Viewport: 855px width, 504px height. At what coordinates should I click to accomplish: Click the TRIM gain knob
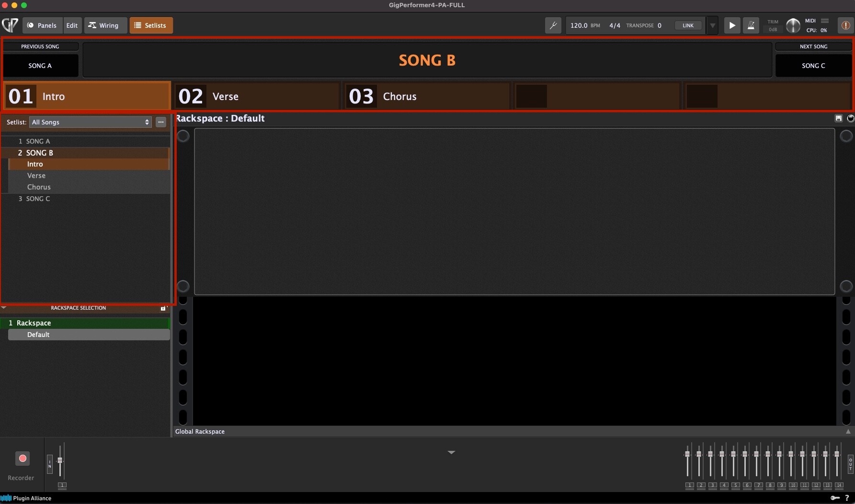[x=793, y=25]
